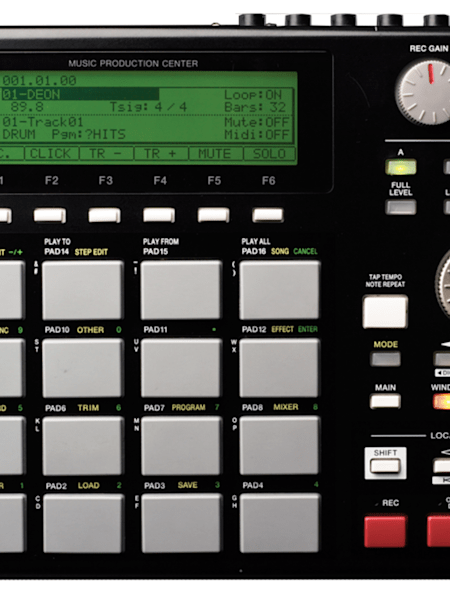Hold the SHIFT button
450x600 pixels.
[x=385, y=466]
